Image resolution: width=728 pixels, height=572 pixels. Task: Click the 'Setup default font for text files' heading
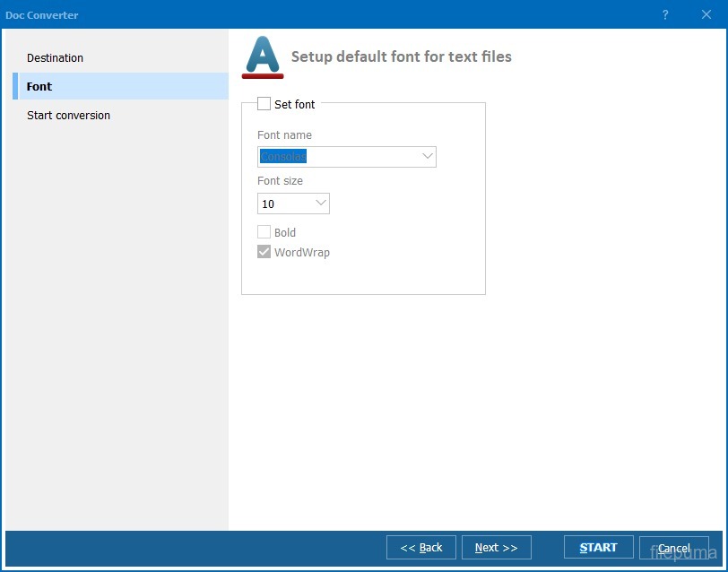click(401, 56)
